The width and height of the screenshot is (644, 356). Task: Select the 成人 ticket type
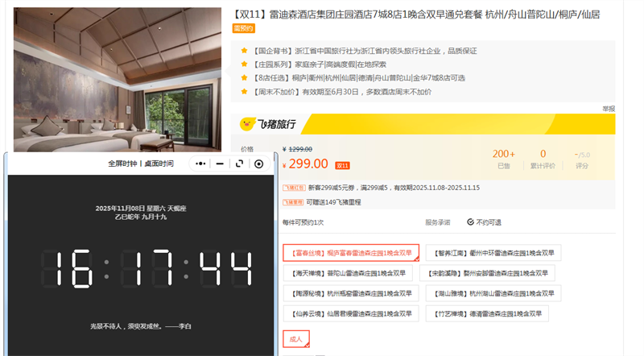[295, 340]
